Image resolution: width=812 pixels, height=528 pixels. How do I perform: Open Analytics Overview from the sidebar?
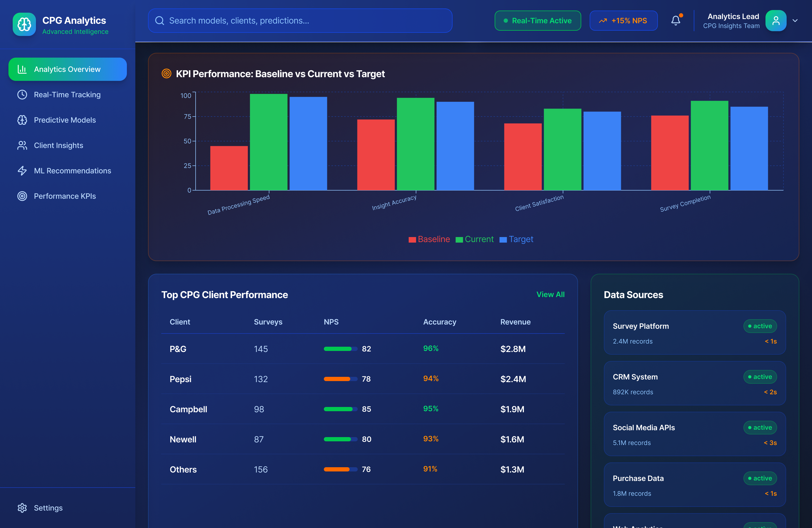click(67, 69)
